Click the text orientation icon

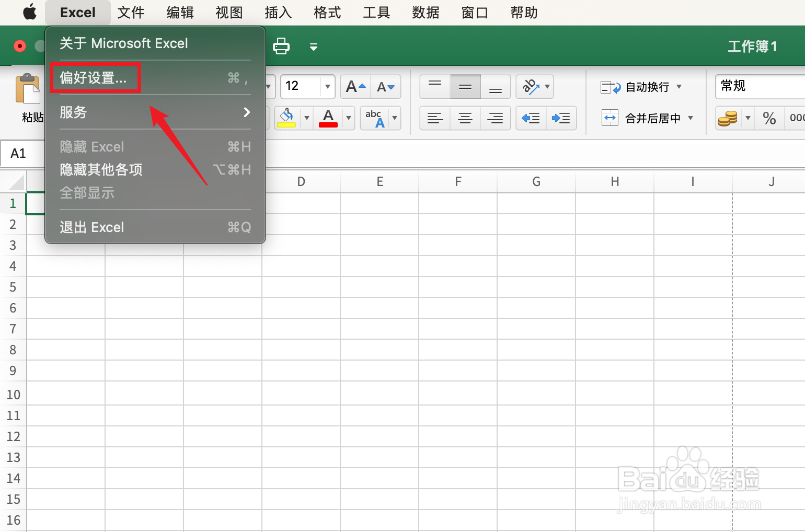(x=530, y=87)
